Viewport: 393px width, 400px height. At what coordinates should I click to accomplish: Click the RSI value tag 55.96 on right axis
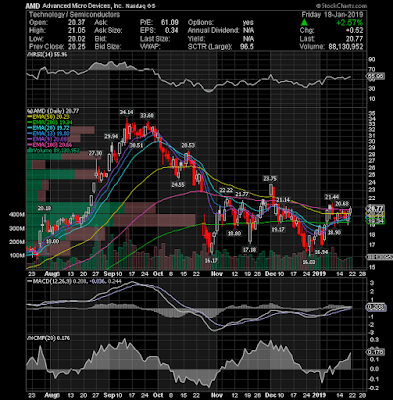(x=375, y=76)
